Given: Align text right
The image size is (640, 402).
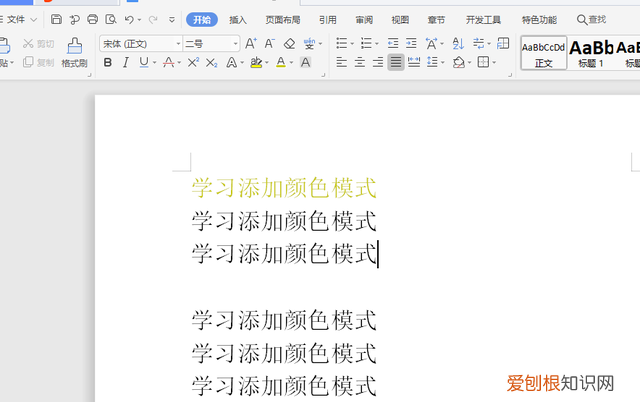Looking at the screenshot, I should tap(378, 62).
